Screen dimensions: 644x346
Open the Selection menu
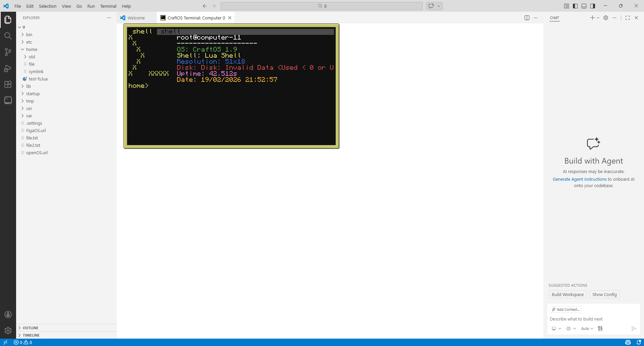click(48, 6)
